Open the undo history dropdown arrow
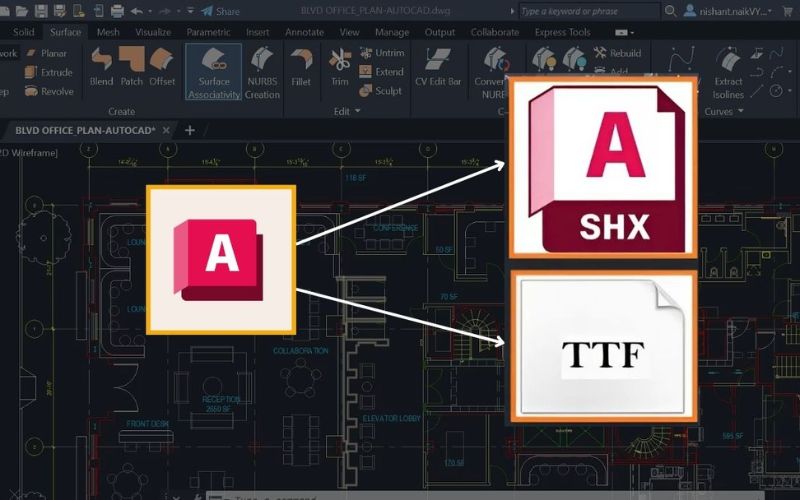Screen dimensions: 800x500 pos(150,11)
